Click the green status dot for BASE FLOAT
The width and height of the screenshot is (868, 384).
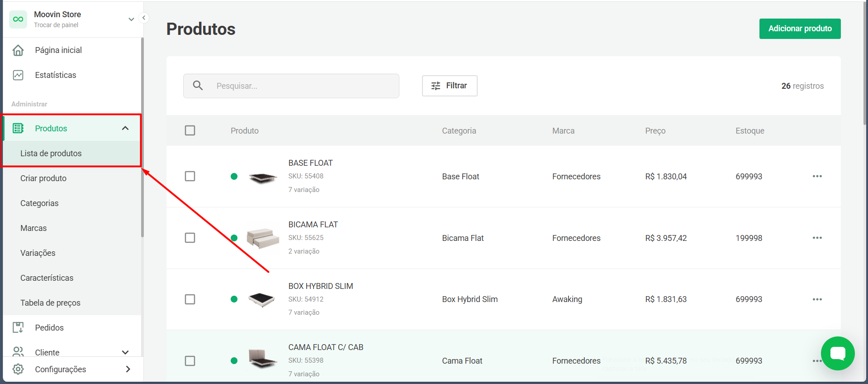pyautogui.click(x=234, y=177)
